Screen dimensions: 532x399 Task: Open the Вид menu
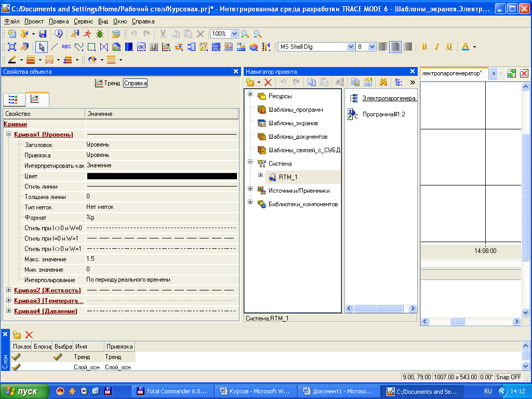click(x=103, y=21)
